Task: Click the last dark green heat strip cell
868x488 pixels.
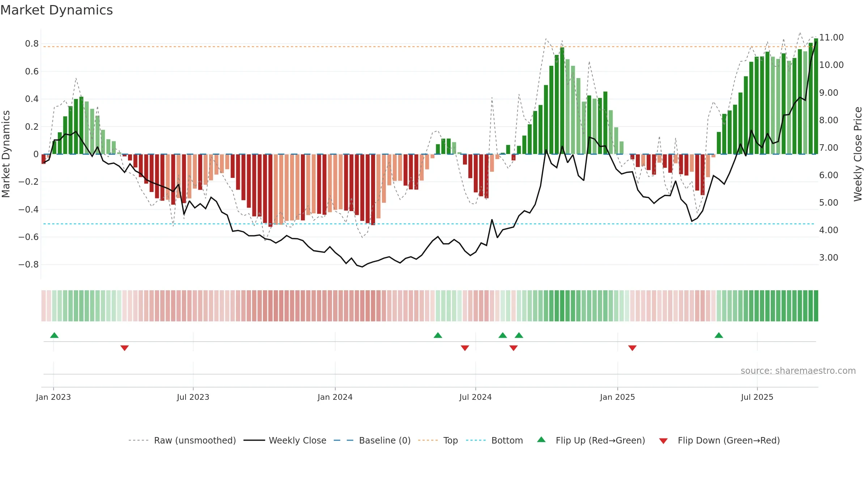Action: click(x=816, y=306)
